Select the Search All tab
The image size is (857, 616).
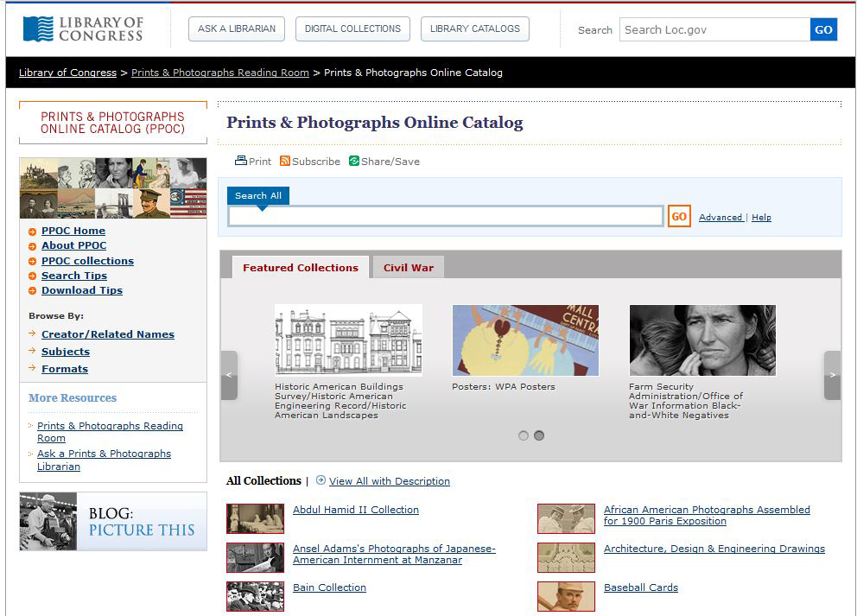click(x=258, y=195)
